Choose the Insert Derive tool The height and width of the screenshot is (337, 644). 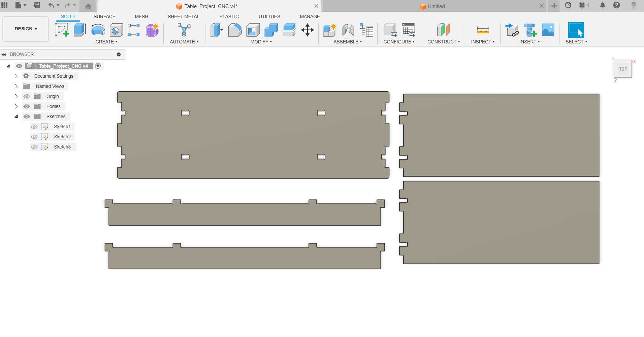click(512, 30)
